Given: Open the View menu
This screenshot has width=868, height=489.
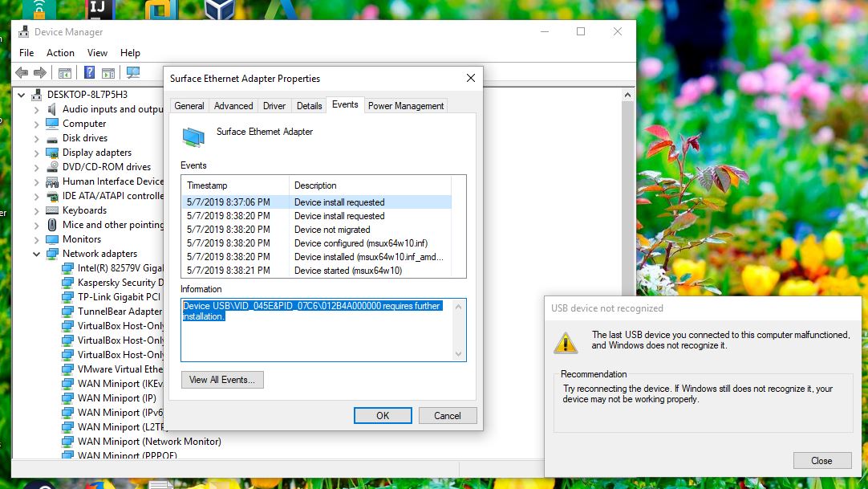Looking at the screenshot, I should (97, 53).
